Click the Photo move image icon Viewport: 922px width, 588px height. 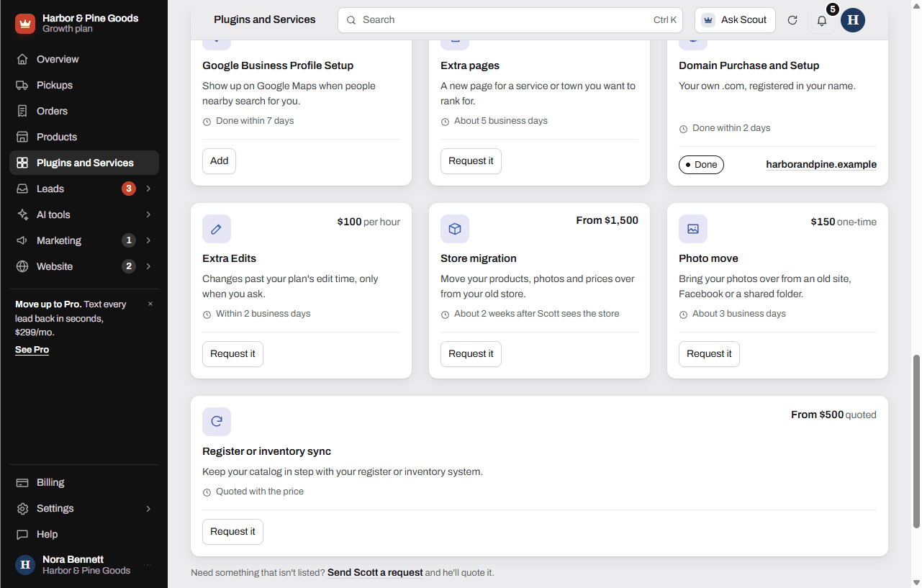(x=693, y=229)
